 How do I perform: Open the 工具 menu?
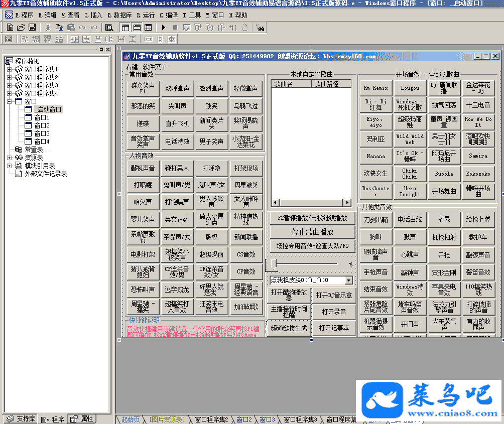[x=192, y=15]
